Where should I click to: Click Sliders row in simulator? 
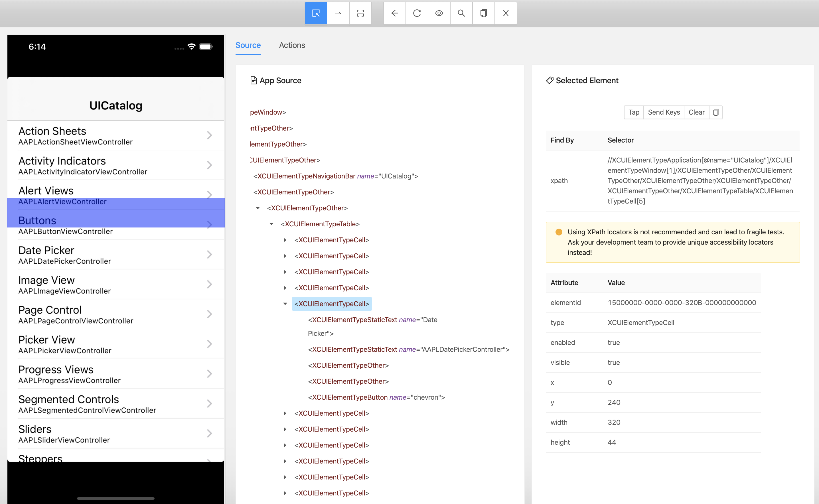pos(116,433)
